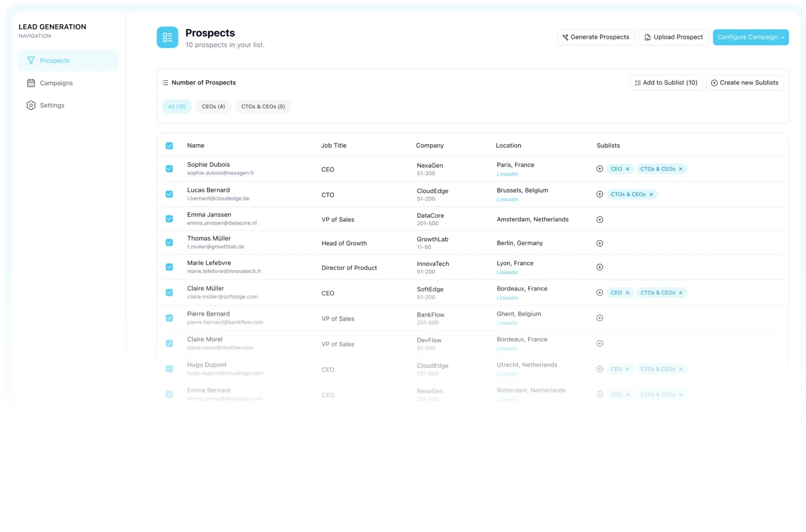Open Prospects in the sidebar navigation
The image size is (806, 532).
(68, 60)
